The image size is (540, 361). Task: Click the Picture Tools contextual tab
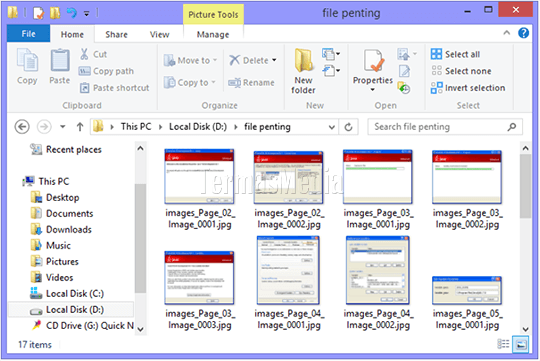[213, 14]
